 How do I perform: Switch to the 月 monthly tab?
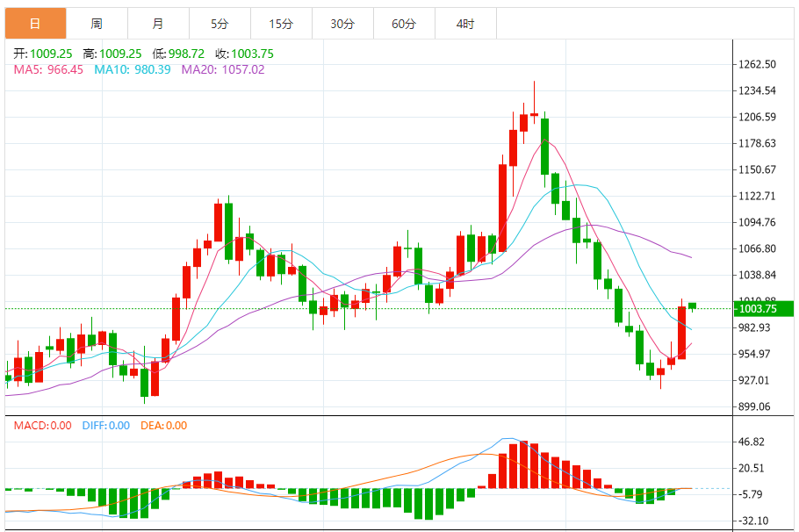[158, 24]
